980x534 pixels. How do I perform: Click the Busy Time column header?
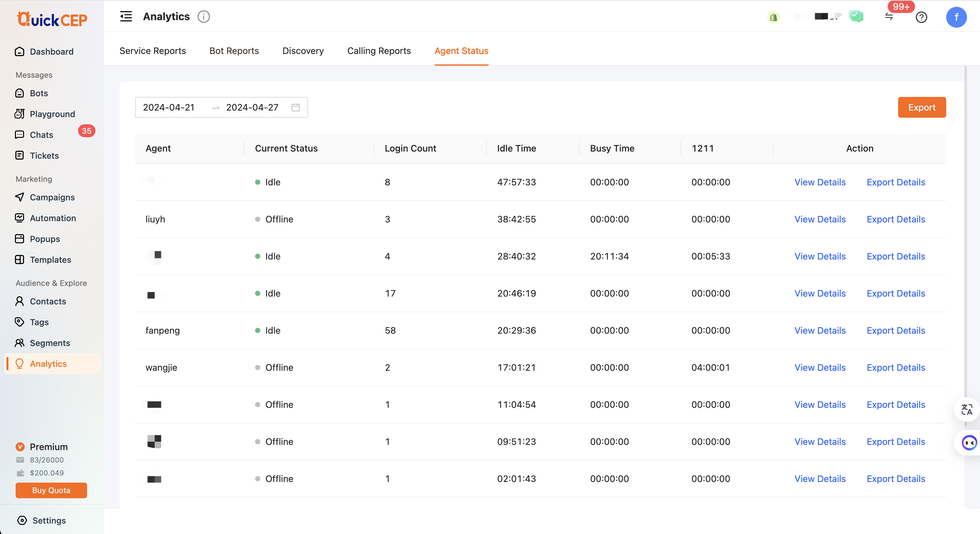pos(612,148)
